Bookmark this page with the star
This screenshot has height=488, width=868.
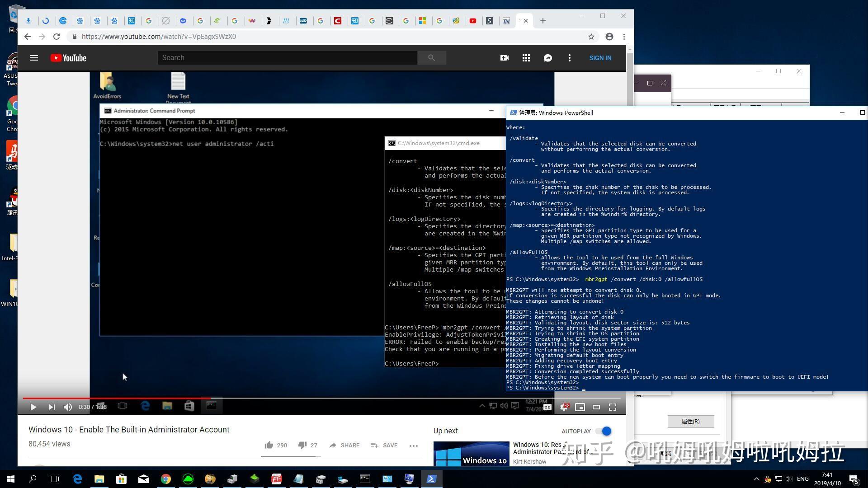[591, 37]
